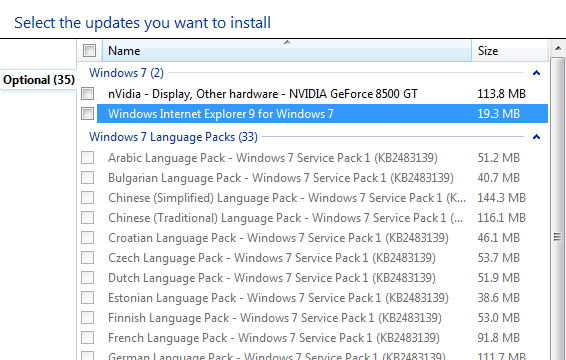The image size is (566, 360).
Task: Check the French Language Pack checkbox
Action: (87, 338)
